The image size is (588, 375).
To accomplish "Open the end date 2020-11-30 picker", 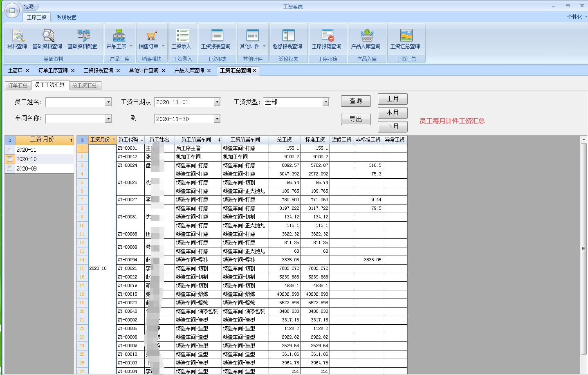I will point(217,119).
